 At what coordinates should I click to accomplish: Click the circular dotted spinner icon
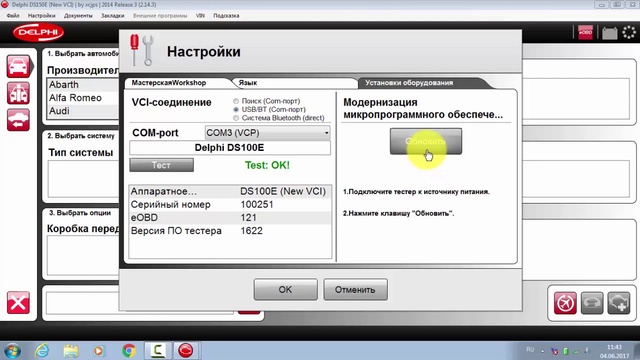629,32
